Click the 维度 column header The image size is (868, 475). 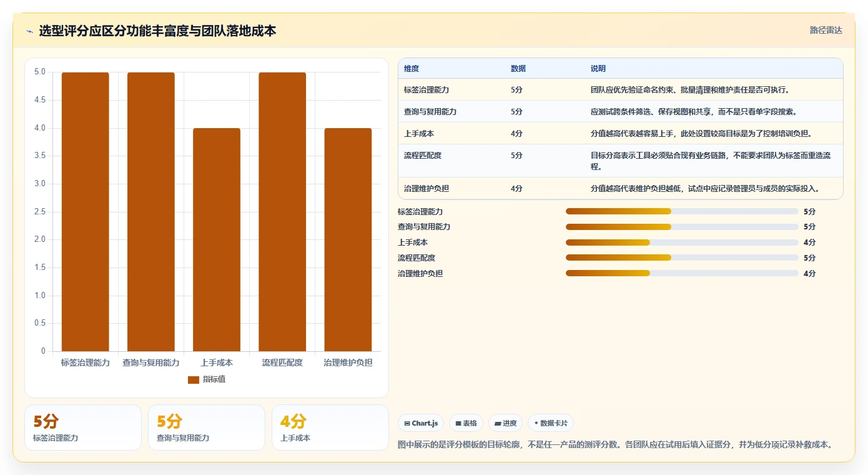[412, 68]
